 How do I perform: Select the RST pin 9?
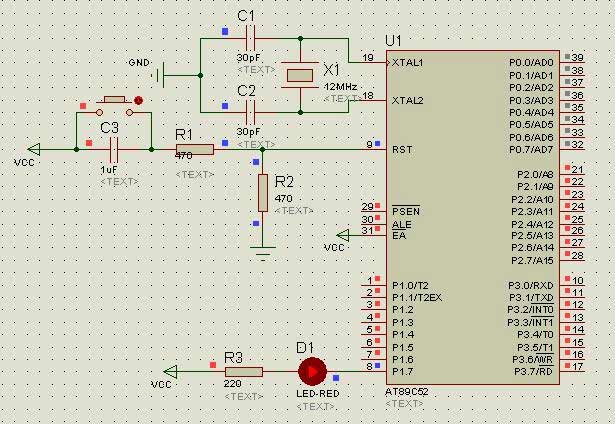[371, 147]
